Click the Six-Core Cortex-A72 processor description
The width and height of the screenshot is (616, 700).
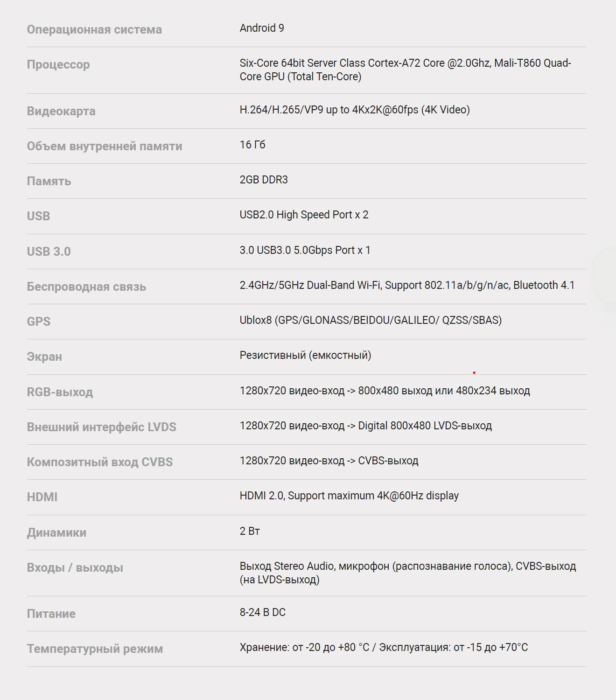pos(405,70)
